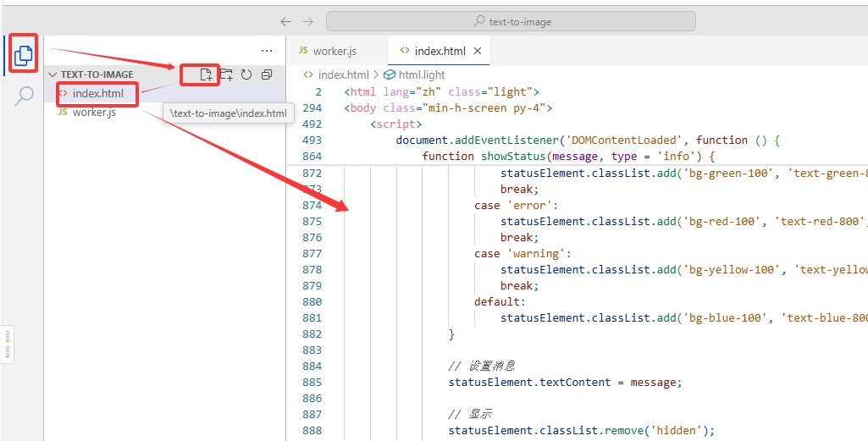Jump to sticky line function showStatus
This screenshot has width=868, height=441.
[x=568, y=156]
